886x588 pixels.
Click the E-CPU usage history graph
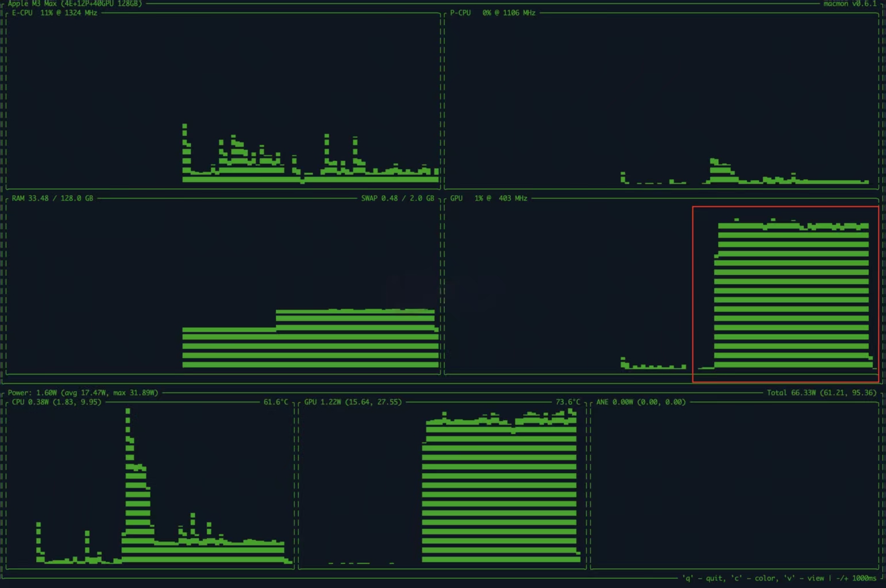coord(311,153)
